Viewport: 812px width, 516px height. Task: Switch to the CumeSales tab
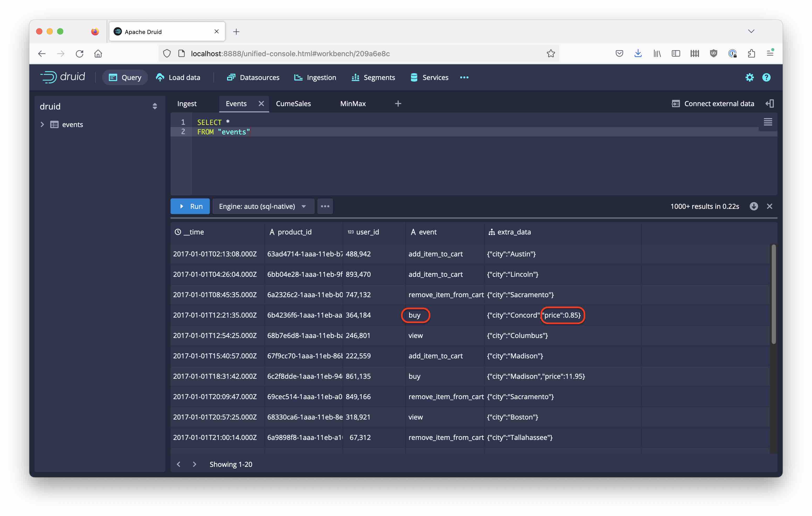[293, 104]
